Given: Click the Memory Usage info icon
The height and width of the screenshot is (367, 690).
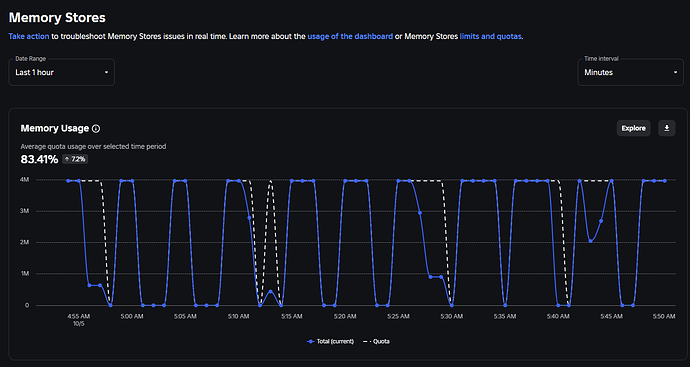Looking at the screenshot, I should point(96,128).
